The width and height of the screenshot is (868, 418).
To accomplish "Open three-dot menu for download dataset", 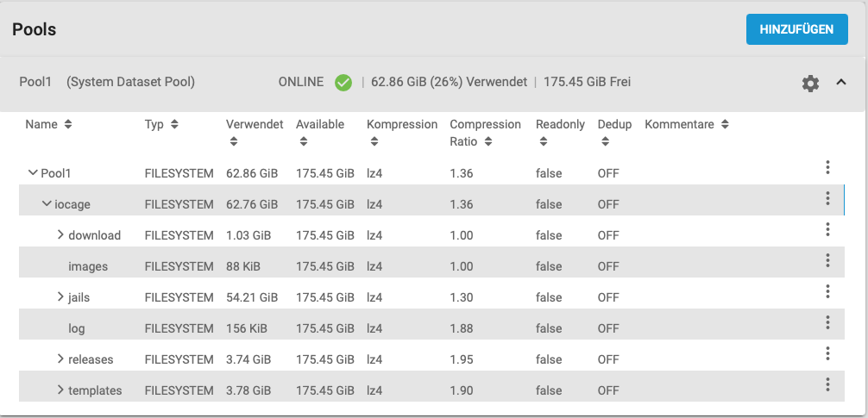I will tap(827, 229).
